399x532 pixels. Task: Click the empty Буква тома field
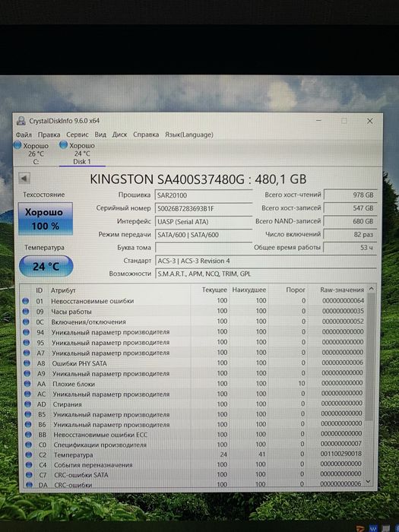pos(204,247)
